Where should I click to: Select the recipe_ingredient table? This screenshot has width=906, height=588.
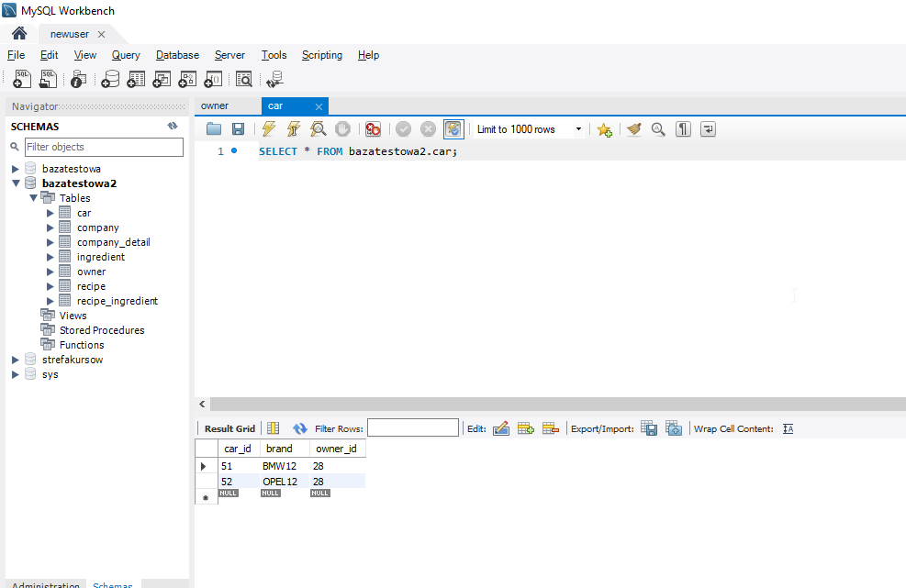point(117,301)
